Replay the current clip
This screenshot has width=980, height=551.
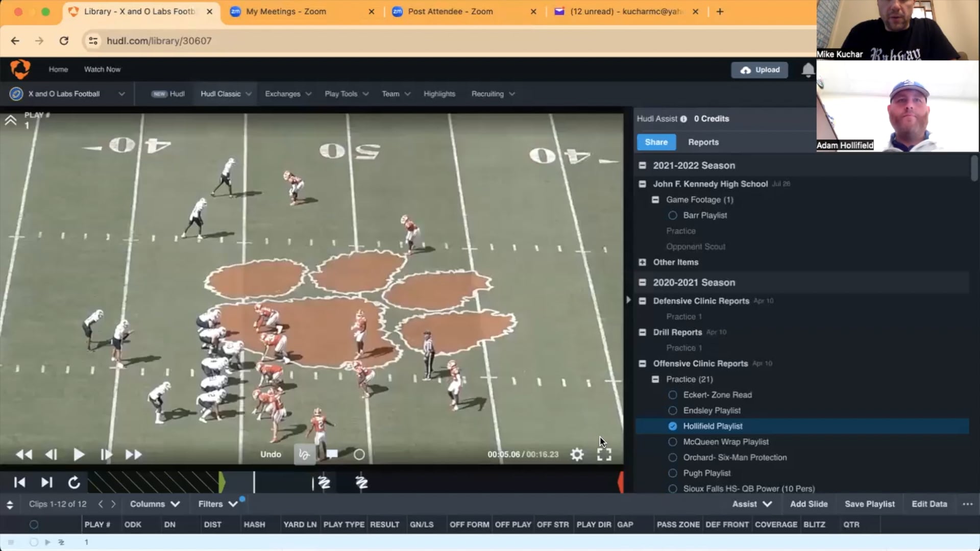(74, 482)
